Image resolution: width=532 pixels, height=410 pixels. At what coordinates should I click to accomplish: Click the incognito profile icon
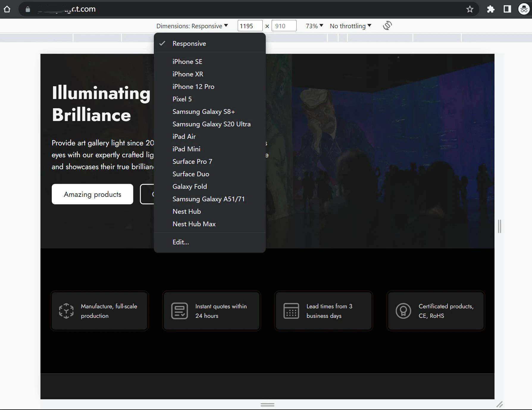[524, 9]
